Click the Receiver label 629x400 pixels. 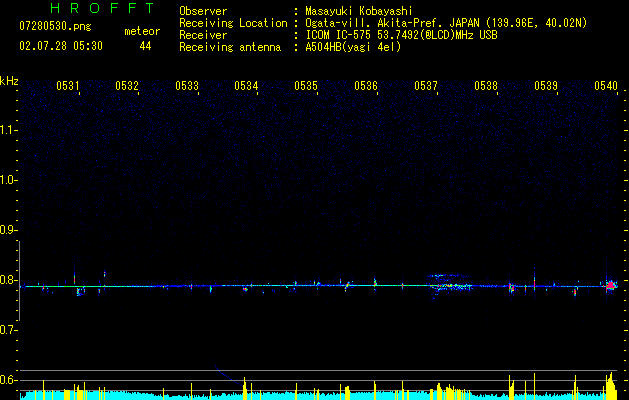(203, 35)
